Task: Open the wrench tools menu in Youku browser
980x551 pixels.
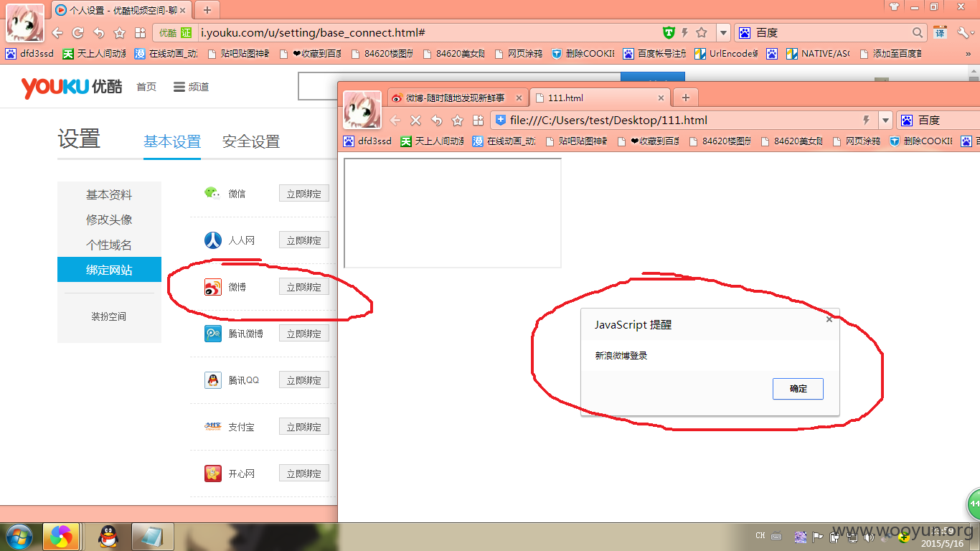Action: 963,32
